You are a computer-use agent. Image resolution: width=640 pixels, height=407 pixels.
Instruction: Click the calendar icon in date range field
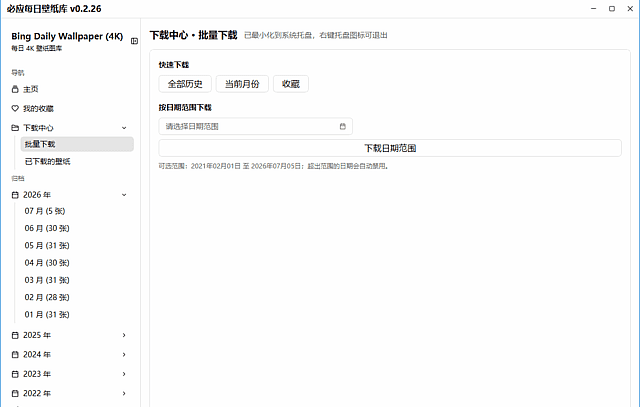pyautogui.click(x=343, y=127)
